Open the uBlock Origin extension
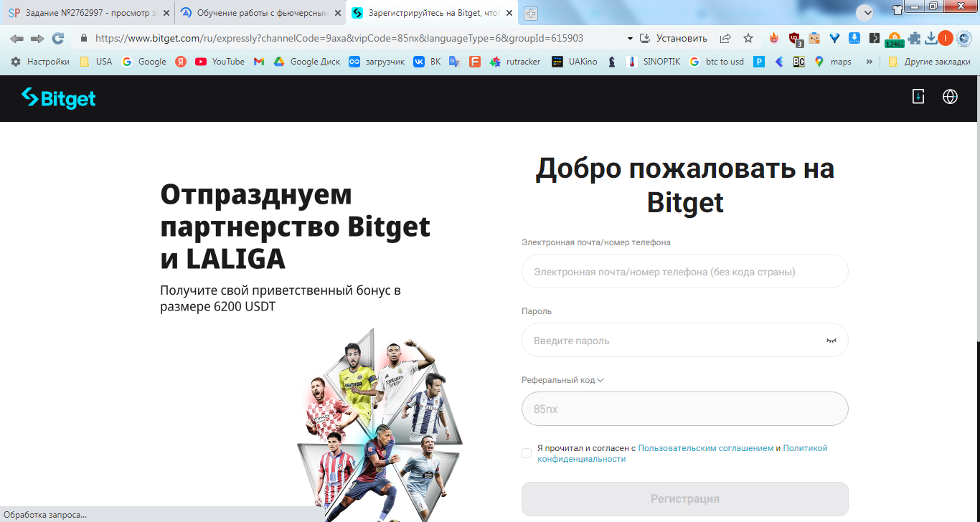Screen dimensions: 980x522 (x=795, y=39)
